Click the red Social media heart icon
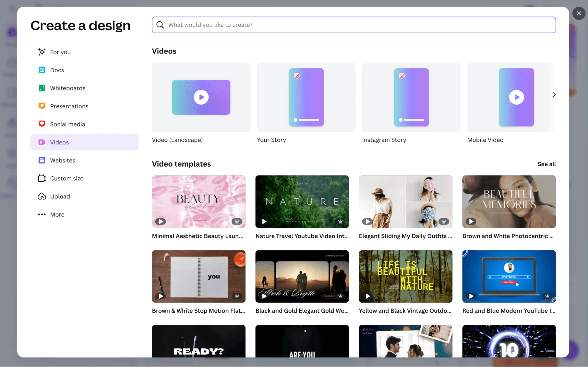This screenshot has height=367, width=588. [x=42, y=124]
